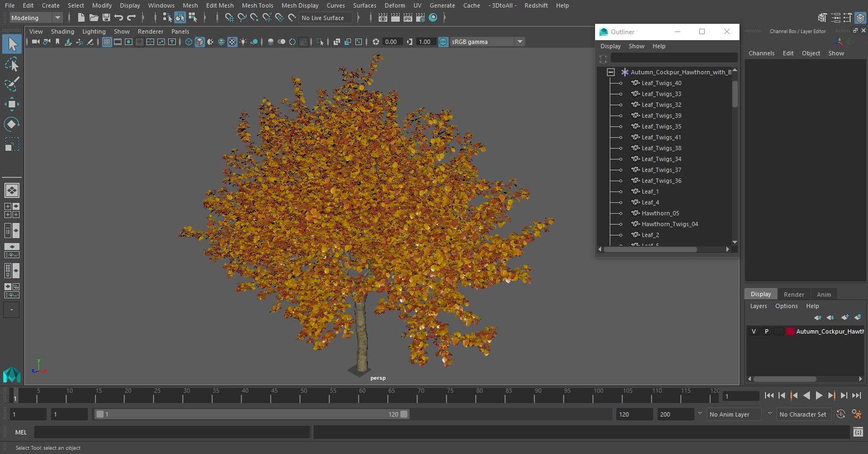Go to end of playback range
The height and width of the screenshot is (454, 868).
[x=857, y=395]
